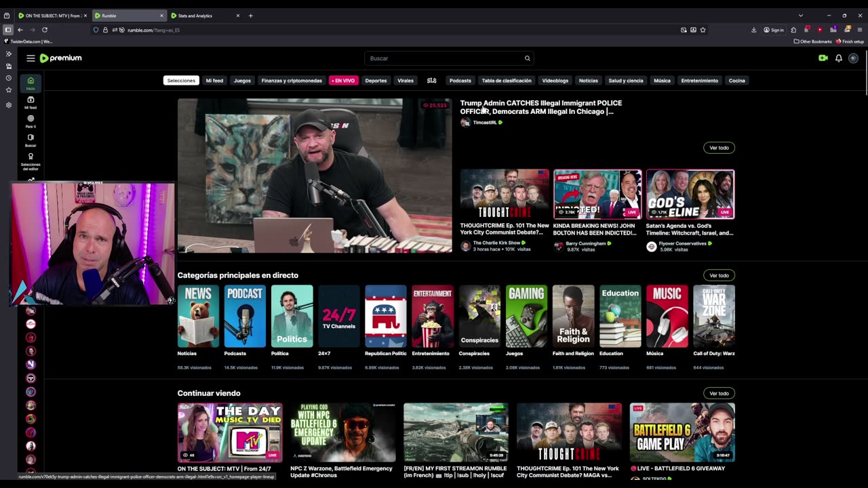Open the Timcast IRL channel link
The image size is (868, 488).
point(485,123)
